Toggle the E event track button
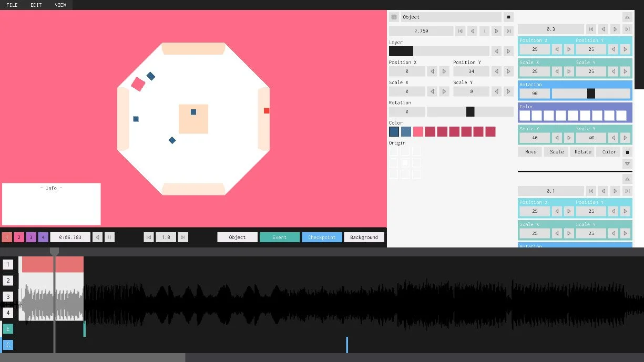The width and height of the screenshot is (644, 362). (8, 329)
